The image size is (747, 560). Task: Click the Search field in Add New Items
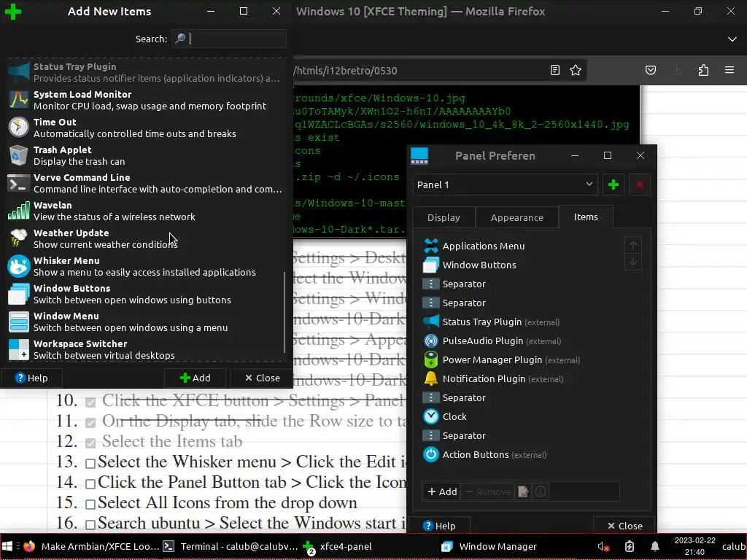[x=229, y=39]
